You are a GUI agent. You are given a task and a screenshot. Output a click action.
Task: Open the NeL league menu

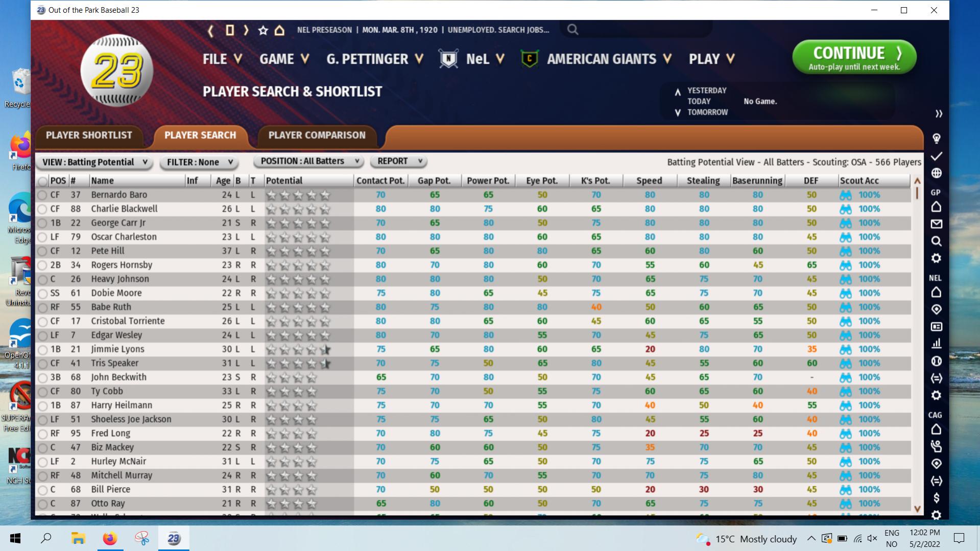pos(485,59)
